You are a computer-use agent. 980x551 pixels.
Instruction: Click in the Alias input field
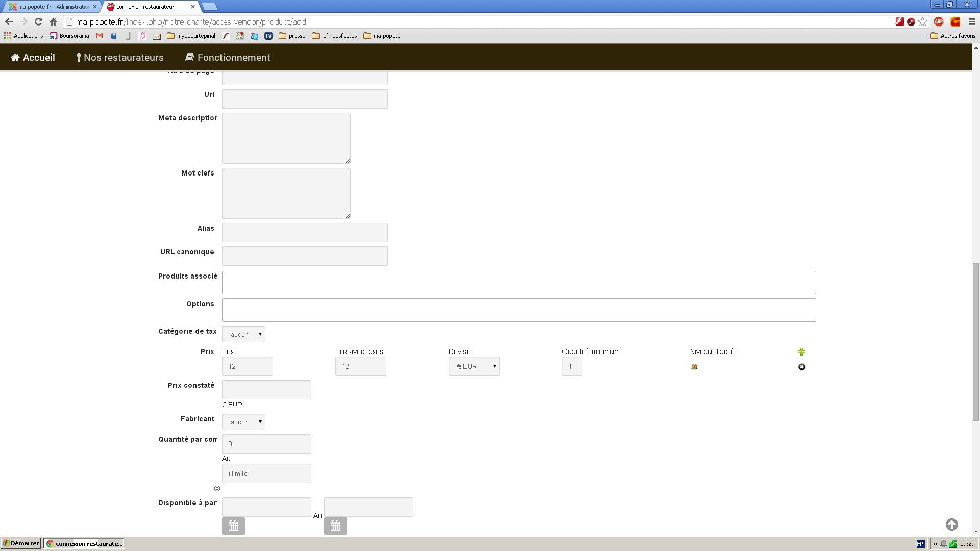pos(305,233)
